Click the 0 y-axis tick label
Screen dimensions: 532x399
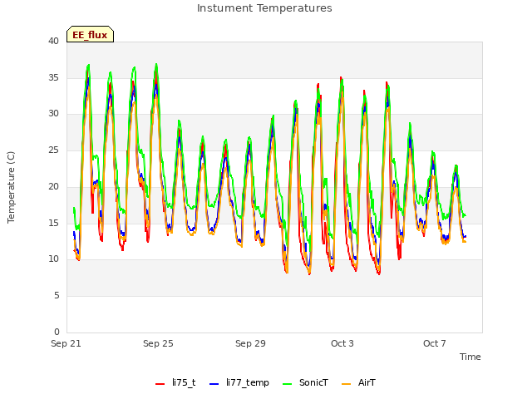pyautogui.click(x=57, y=332)
